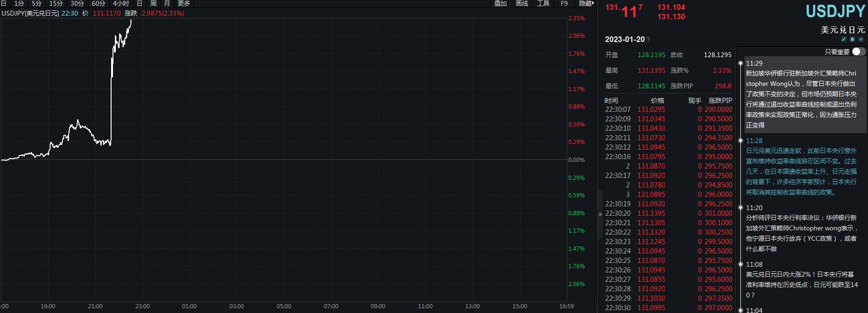Switch to the 15分 timeframe tab
Screen dimensions: 868x313
coord(56,3)
